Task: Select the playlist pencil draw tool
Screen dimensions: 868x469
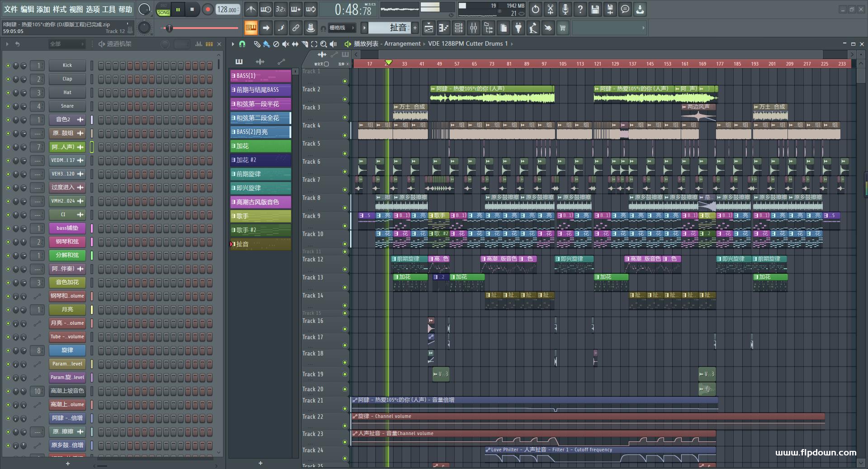Action: pos(257,44)
